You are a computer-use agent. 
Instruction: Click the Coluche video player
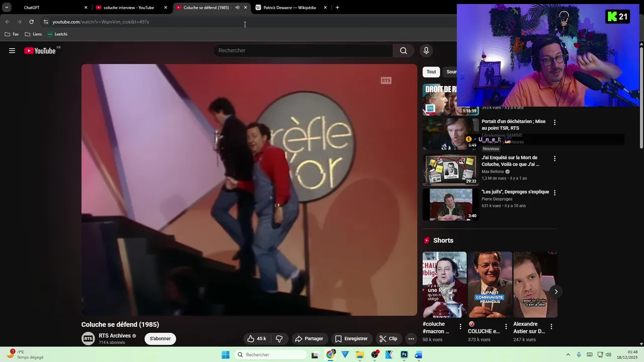(x=249, y=190)
